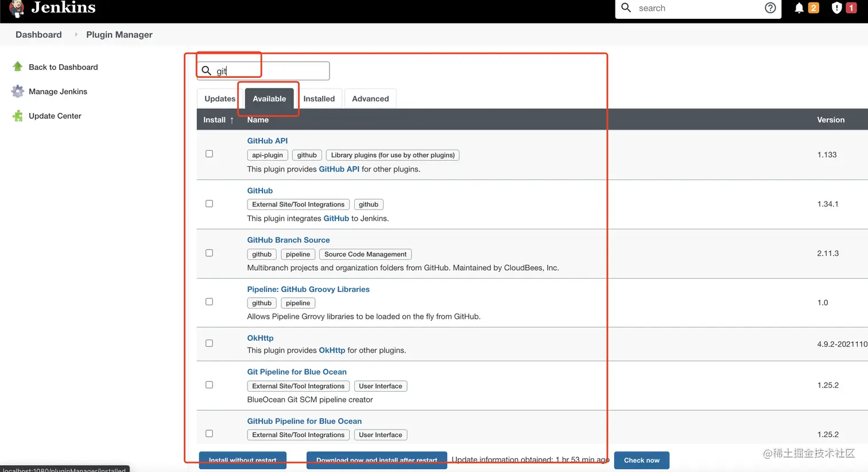Tick the GitHub API plugin checkbox

[x=210, y=154]
